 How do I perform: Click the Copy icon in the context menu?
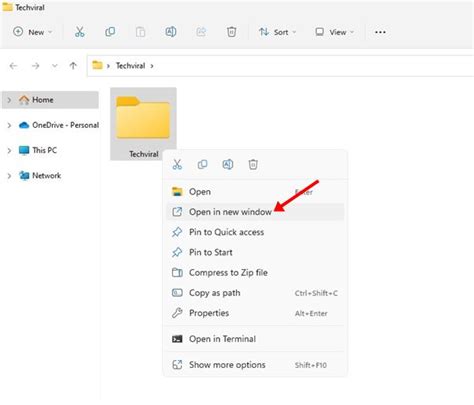point(202,164)
